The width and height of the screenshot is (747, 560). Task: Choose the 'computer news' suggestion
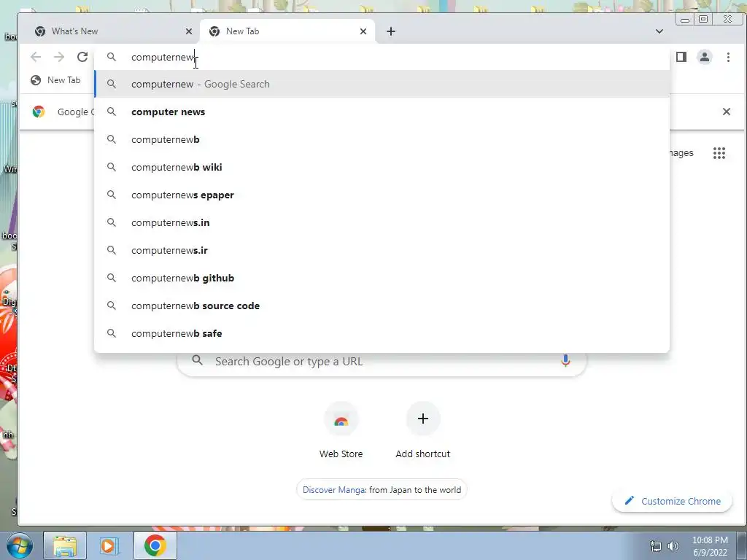pos(382,112)
